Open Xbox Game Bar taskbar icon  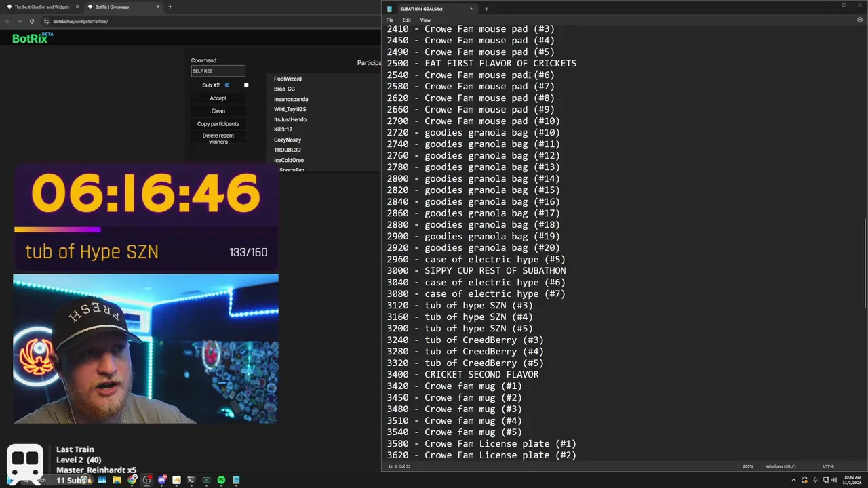tap(206, 480)
